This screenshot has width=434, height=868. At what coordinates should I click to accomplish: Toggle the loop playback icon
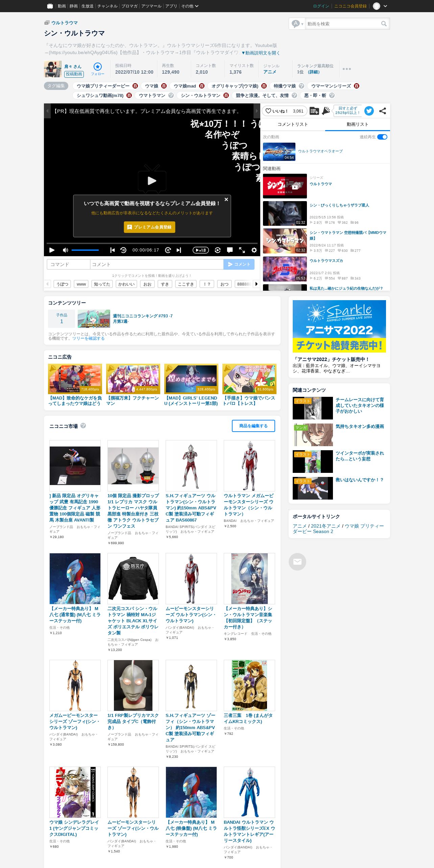pos(218,250)
